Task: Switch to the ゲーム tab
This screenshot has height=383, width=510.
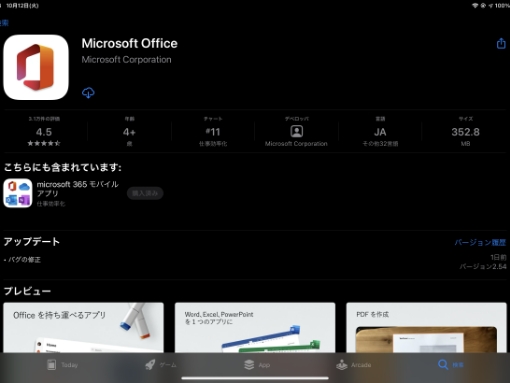Action: [161, 365]
